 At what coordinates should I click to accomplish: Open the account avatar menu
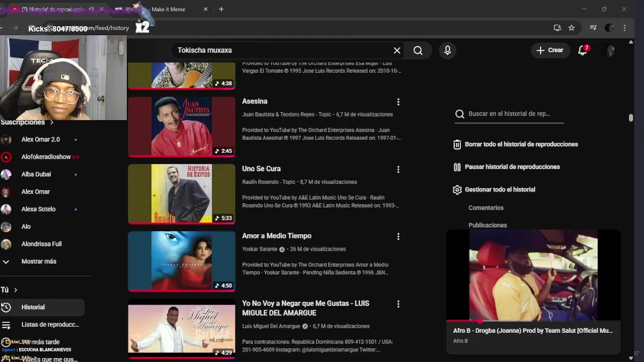608,50
